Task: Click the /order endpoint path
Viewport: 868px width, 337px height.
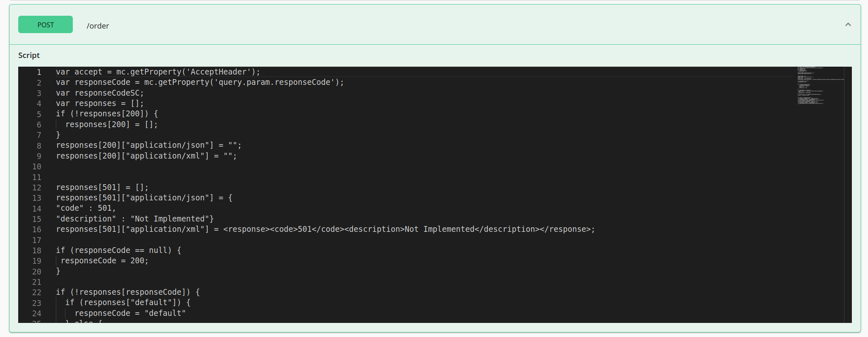Action: pos(98,26)
